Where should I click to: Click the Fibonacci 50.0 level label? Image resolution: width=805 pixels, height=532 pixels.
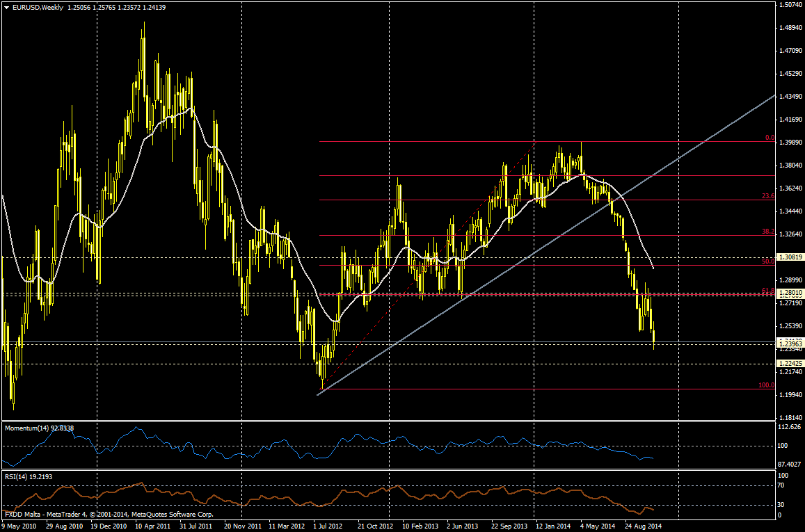click(768, 261)
